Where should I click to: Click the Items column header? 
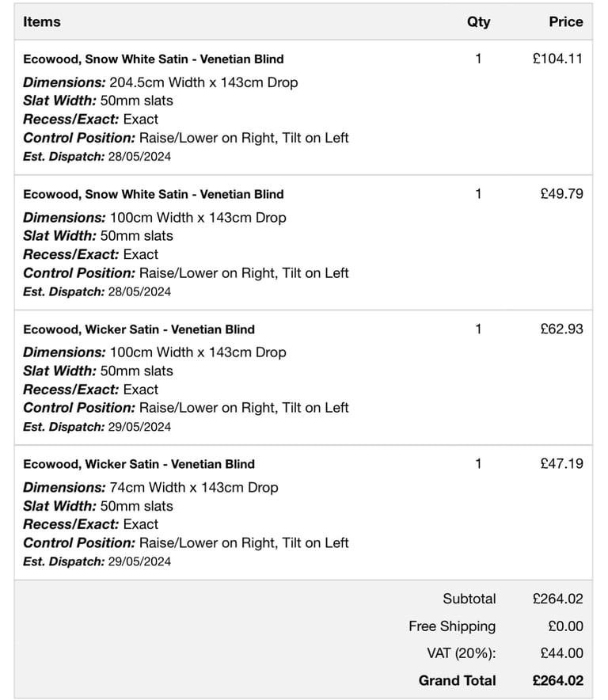41,22
